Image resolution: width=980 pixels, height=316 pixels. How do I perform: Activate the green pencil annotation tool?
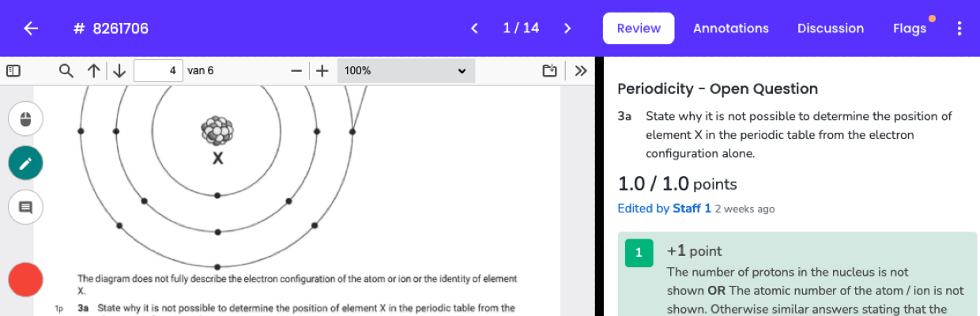click(25, 164)
